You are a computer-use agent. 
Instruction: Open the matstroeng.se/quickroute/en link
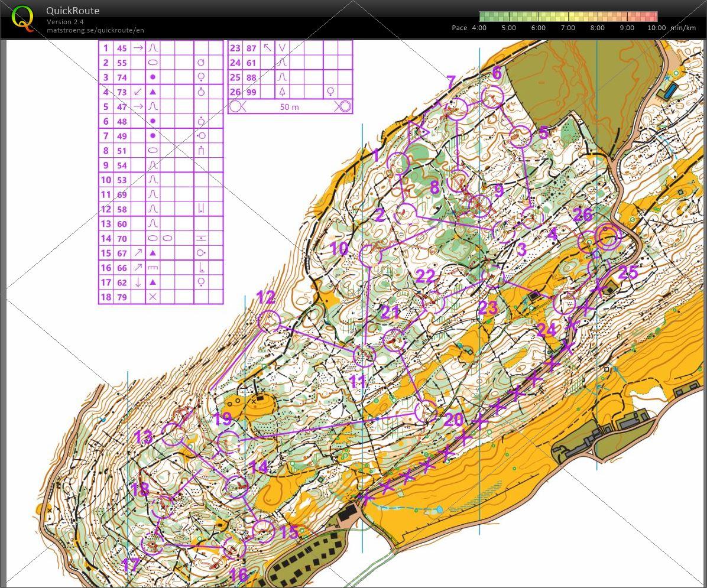pyautogui.click(x=95, y=30)
